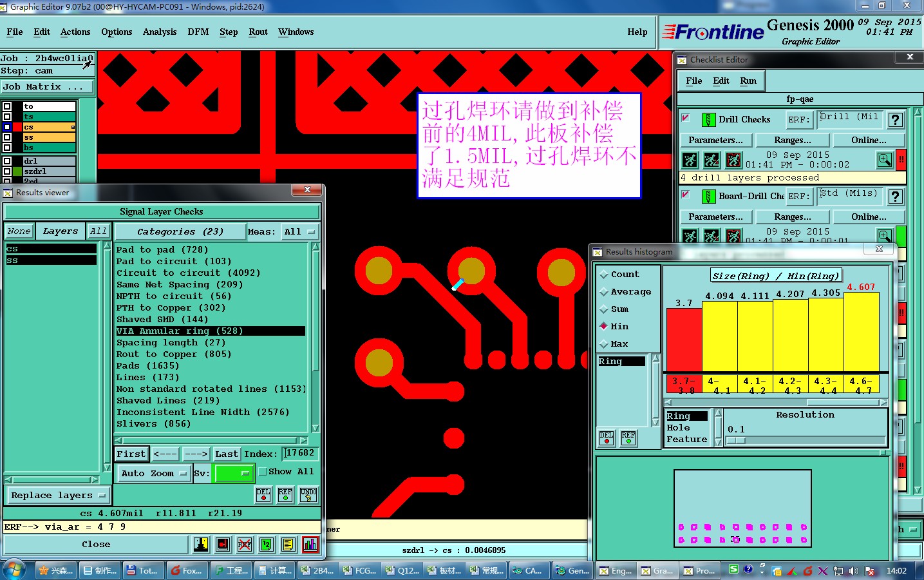The height and width of the screenshot is (580, 924).
Task: Click the red !! status indicator of Drill Checks
Action: [901, 160]
